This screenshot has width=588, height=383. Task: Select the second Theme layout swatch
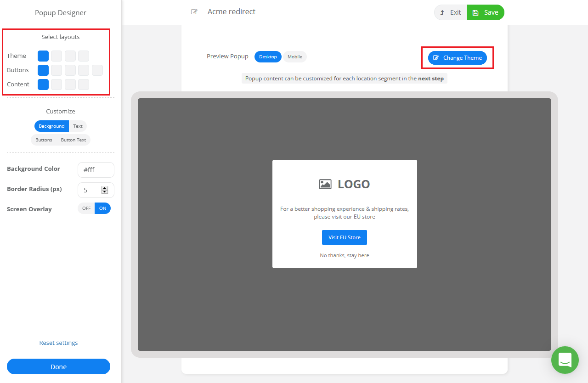[56, 56]
